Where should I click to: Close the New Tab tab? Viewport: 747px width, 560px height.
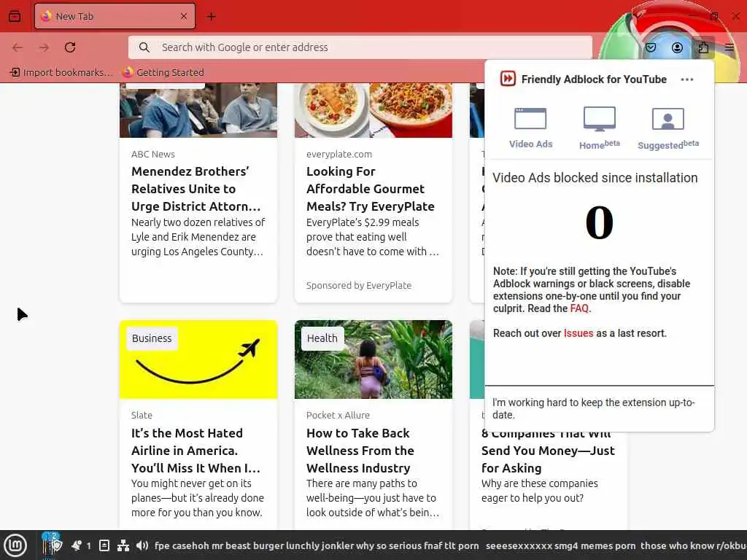click(x=184, y=16)
